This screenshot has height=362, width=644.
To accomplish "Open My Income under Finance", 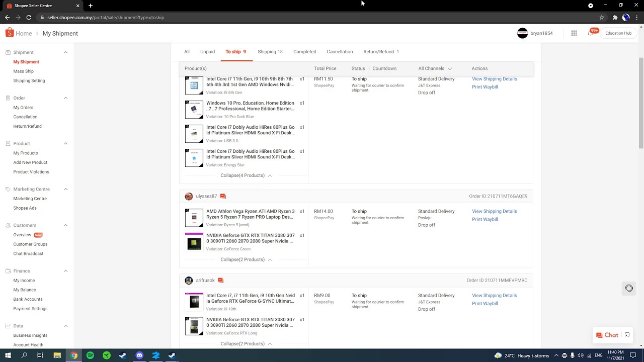I will pyautogui.click(x=24, y=281).
